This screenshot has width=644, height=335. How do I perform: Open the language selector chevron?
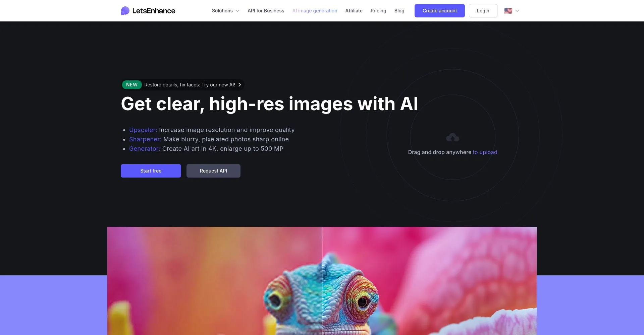pyautogui.click(x=517, y=11)
